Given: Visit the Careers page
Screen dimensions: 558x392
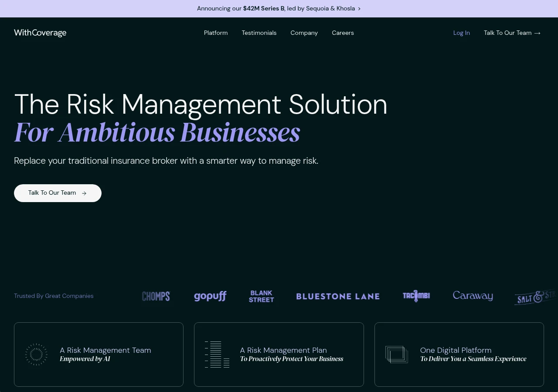Looking at the screenshot, I should (x=343, y=33).
